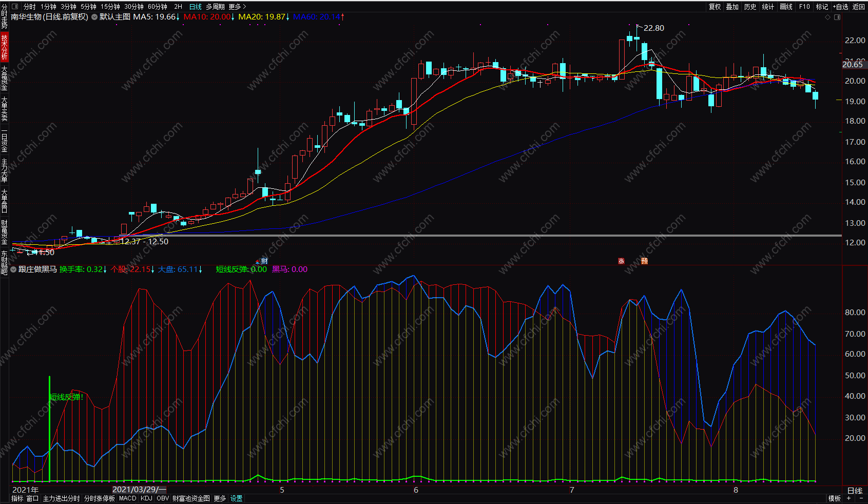Toggle the left panel icon in the top toolbar

coord(14,7)
